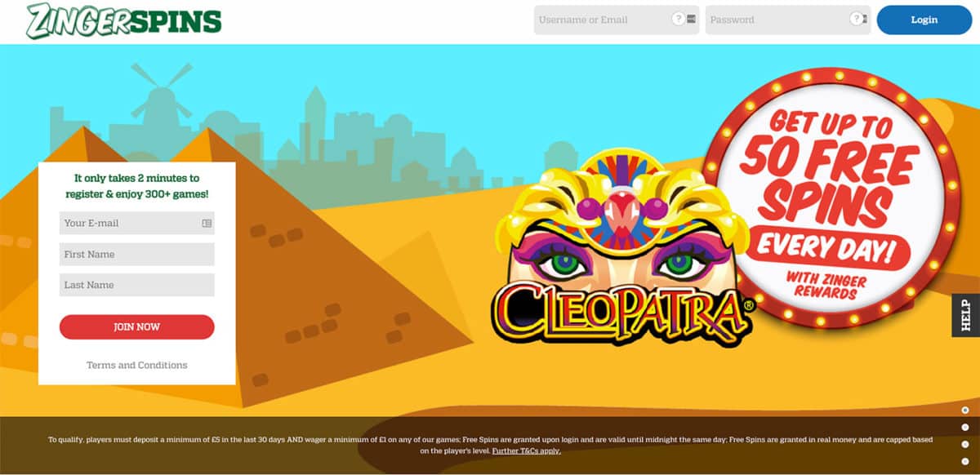Click the question mark icon in Username field
980x475 pixels.
678,19
